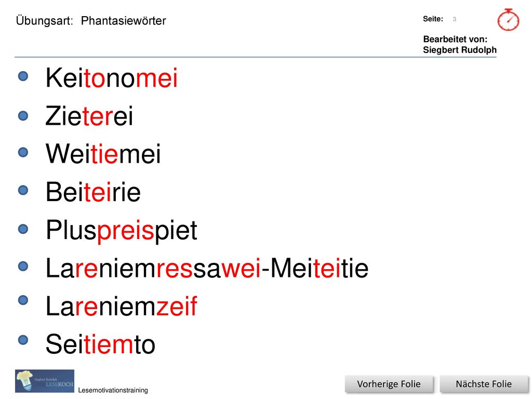The width and height of the screenshot is (532, 399).
Task: Click the red stopwatch timer icon
Action: pos(508,20)
